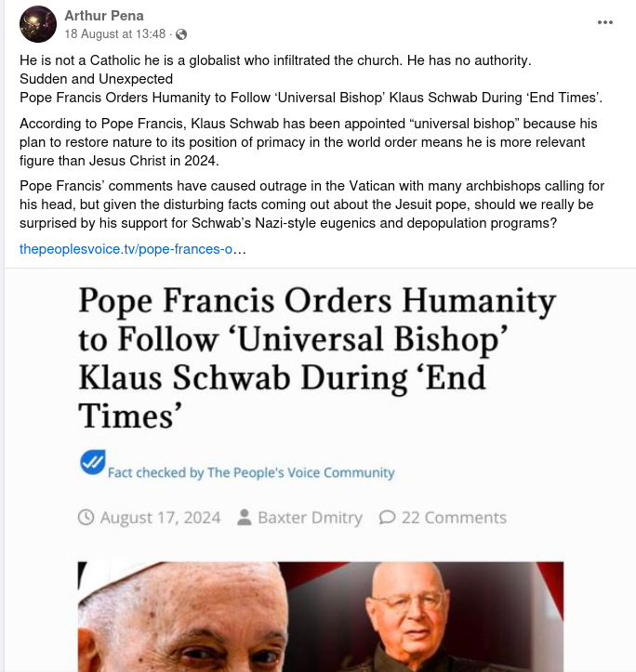Open the post timestamp 18 August at 13:48

[115, 33]
